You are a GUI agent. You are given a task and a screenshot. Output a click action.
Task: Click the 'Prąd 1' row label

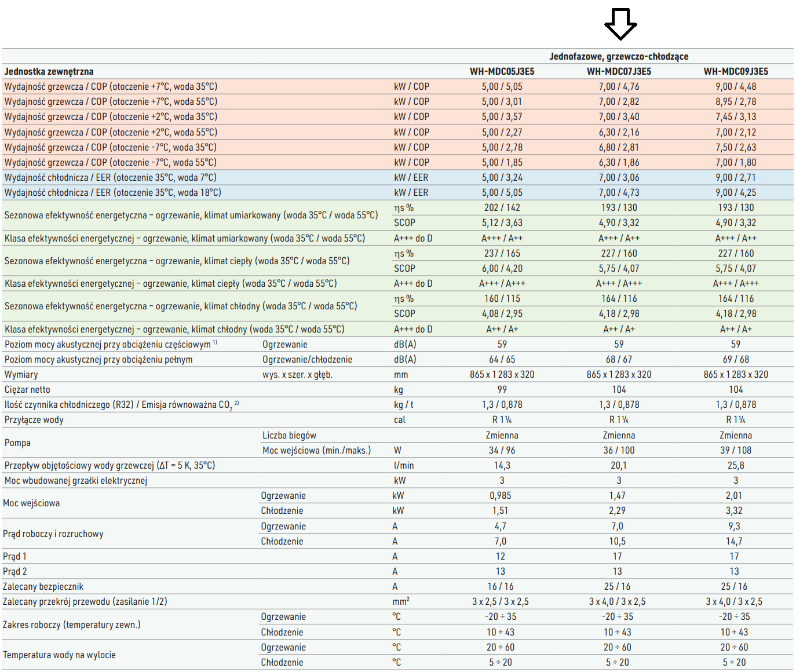14,556
